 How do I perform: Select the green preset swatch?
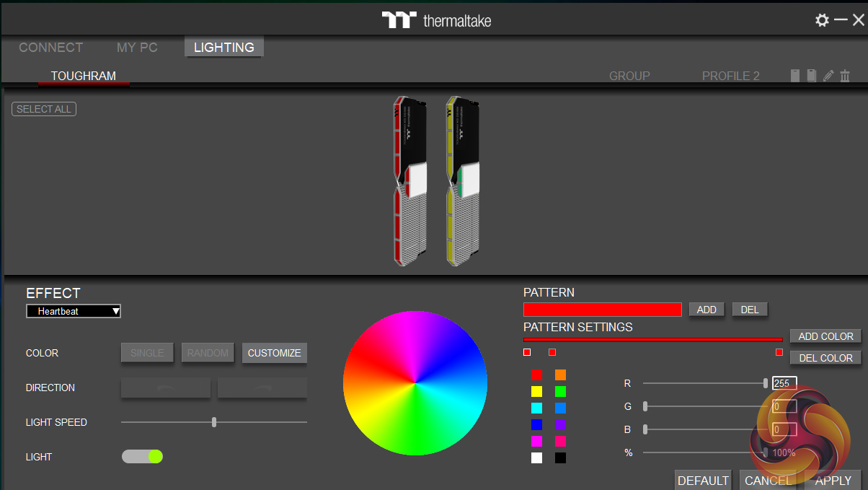[x=560, y=391]
